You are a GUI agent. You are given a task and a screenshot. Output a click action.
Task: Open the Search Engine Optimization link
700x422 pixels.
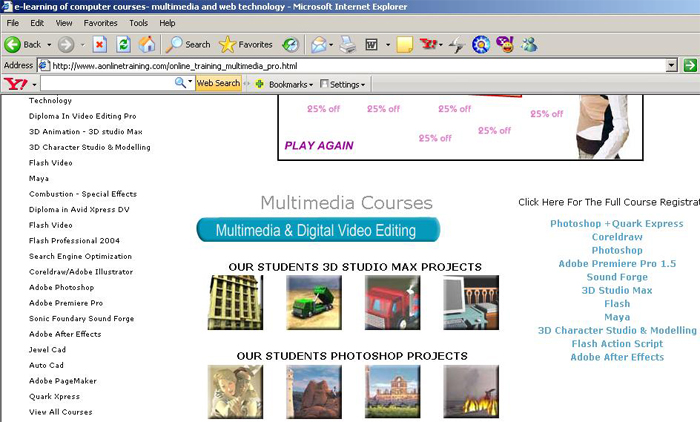80,256
